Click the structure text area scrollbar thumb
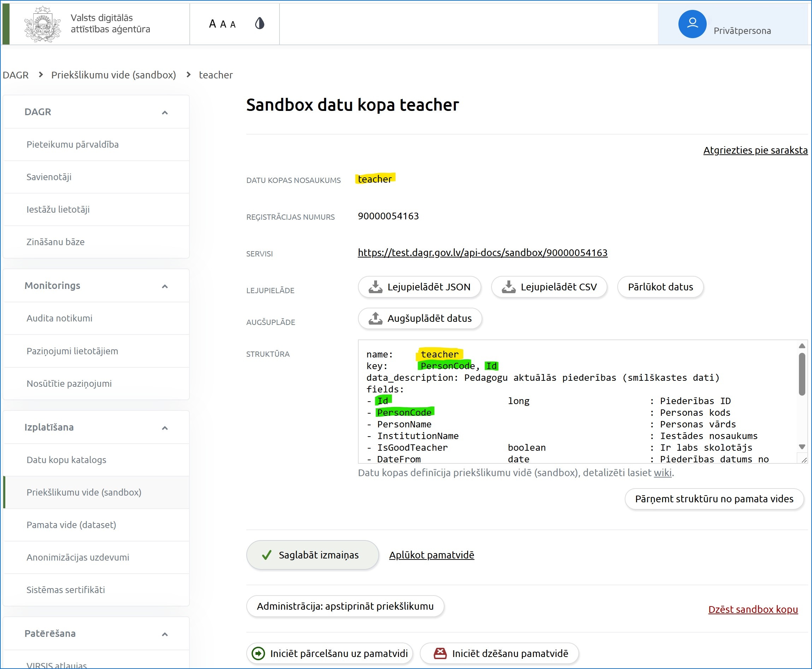 click(802, 374)
